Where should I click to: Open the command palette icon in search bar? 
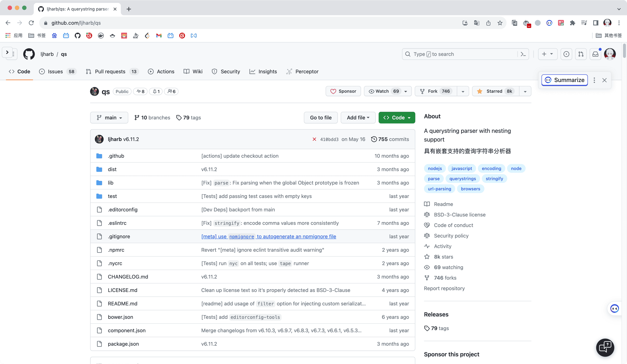(x=523, y=54)
